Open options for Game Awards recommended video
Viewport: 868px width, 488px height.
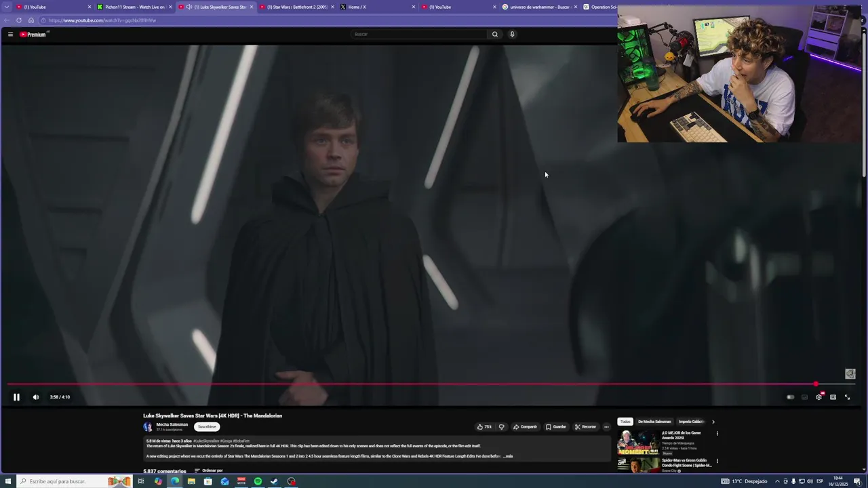tap(717, 434)
